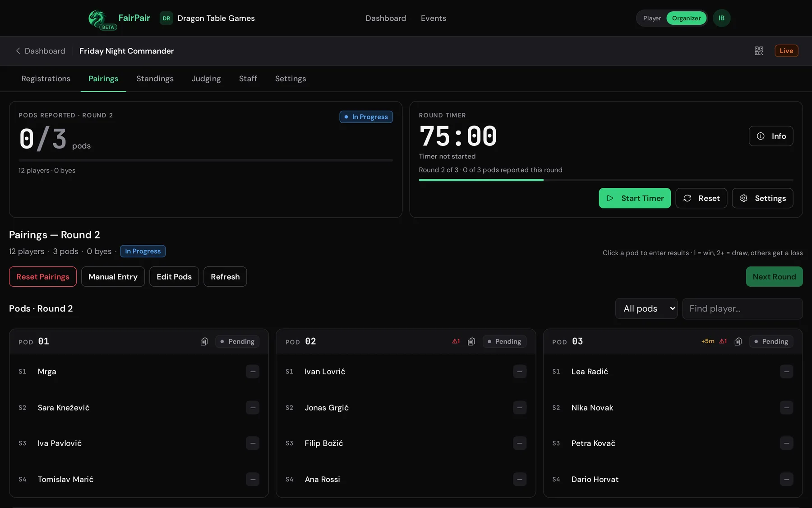Set result for Lea Radić
This screenshot has width=812, height=508.
(786, 372)
